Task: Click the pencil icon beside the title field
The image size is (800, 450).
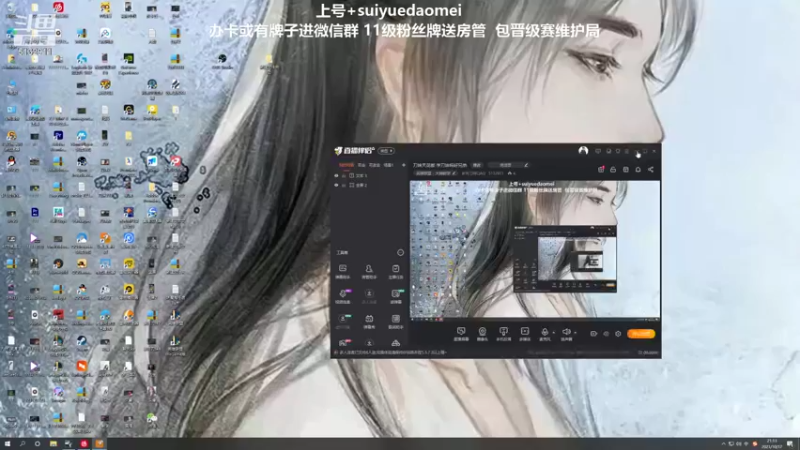Action: 526,165
